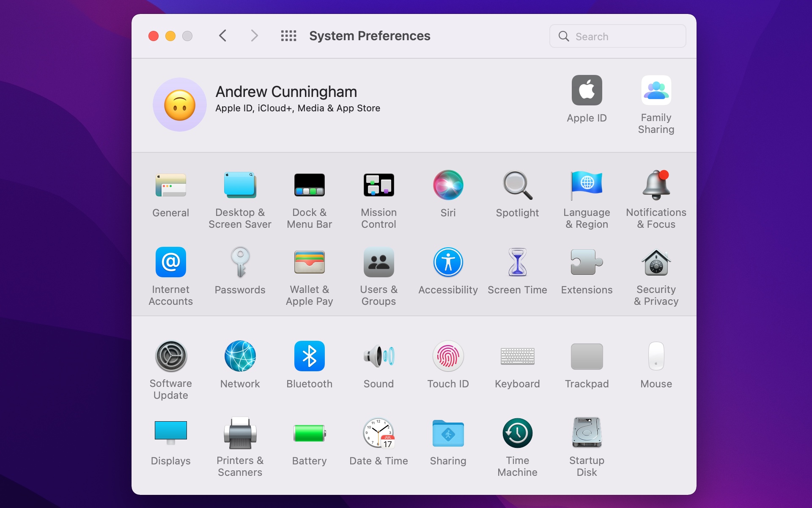Click the back navigation arrow

[x=223, y=35]
